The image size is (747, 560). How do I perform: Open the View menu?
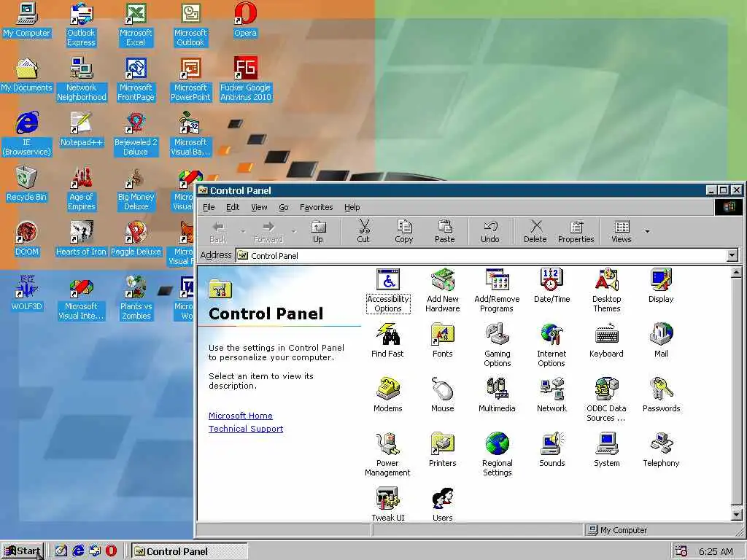259,207
